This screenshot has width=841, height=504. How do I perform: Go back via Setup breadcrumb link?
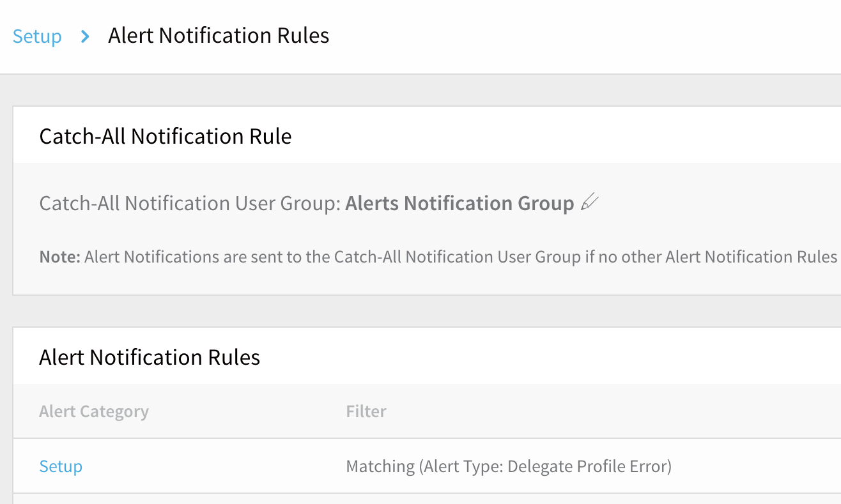(37, 36)
